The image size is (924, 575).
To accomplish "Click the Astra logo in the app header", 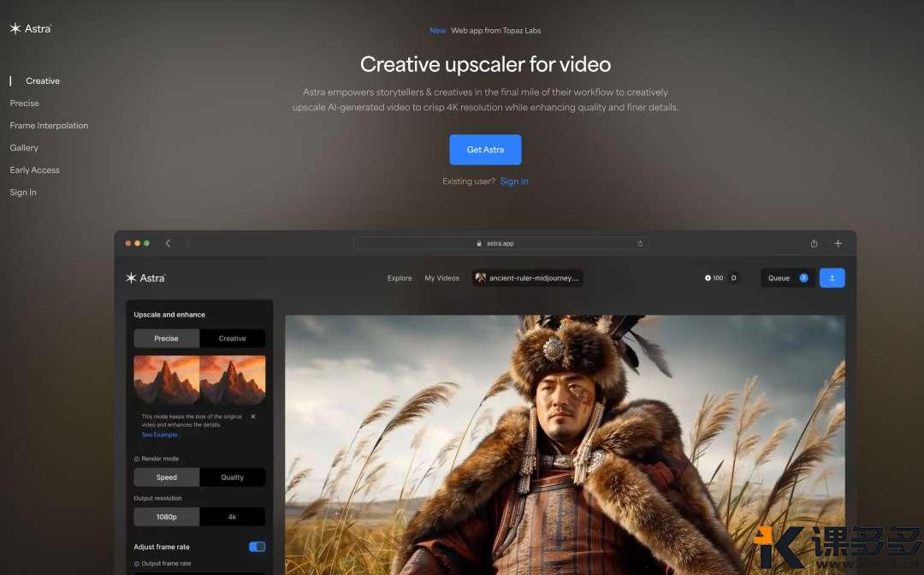I will coord(145,278).
